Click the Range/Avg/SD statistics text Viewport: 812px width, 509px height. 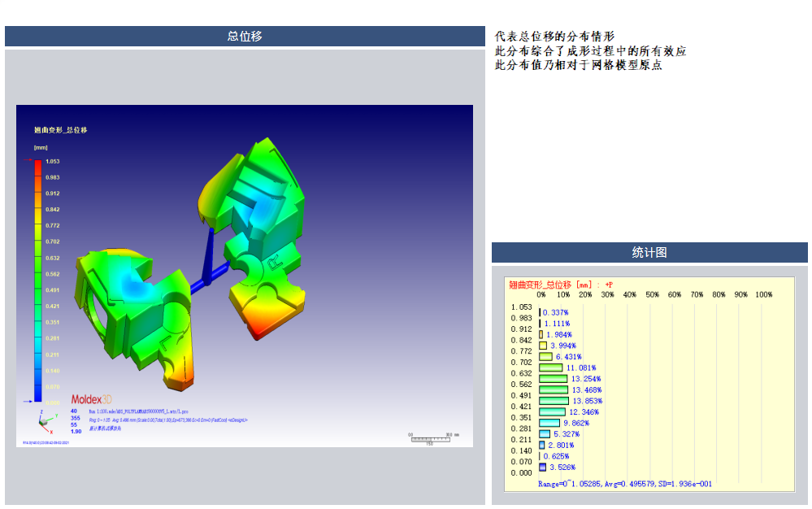[624, 484]
